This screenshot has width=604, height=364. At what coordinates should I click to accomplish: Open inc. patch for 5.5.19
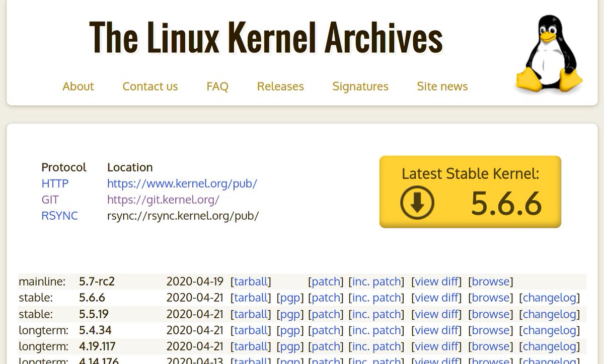(x=376, y=314)
